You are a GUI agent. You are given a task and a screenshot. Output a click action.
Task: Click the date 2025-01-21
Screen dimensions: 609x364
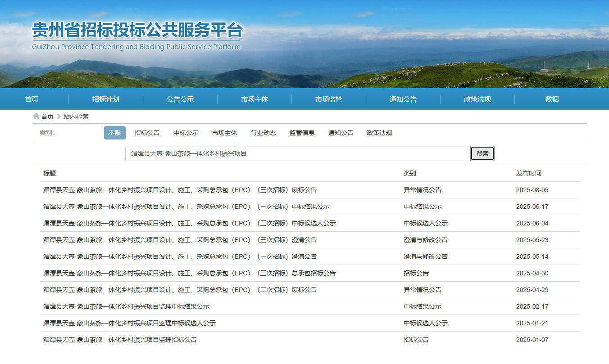pyautogui.click(x=532, y=323)
